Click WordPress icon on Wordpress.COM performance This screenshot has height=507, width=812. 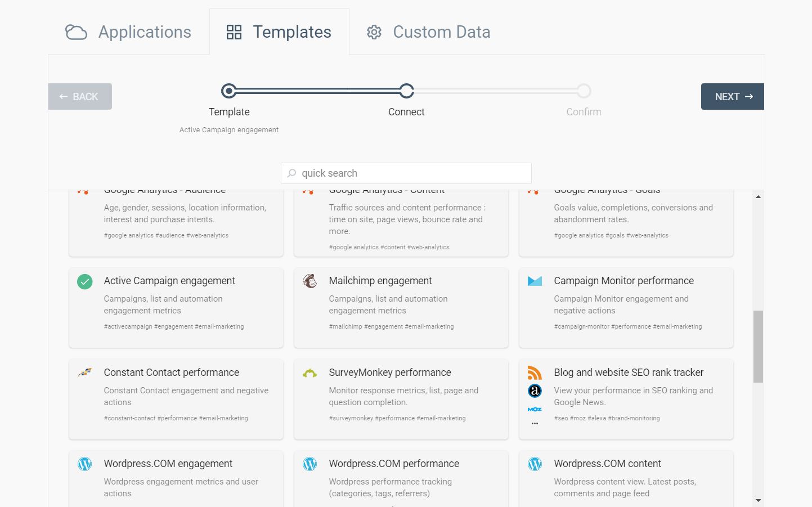pos(310,464)
